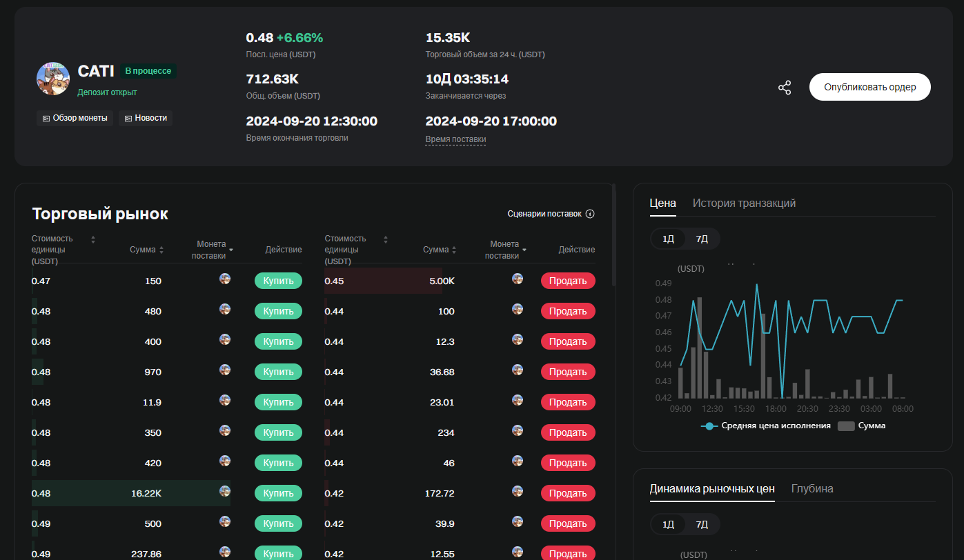Switch to the Цена tab
964x560 pixels.
[663, 203]
